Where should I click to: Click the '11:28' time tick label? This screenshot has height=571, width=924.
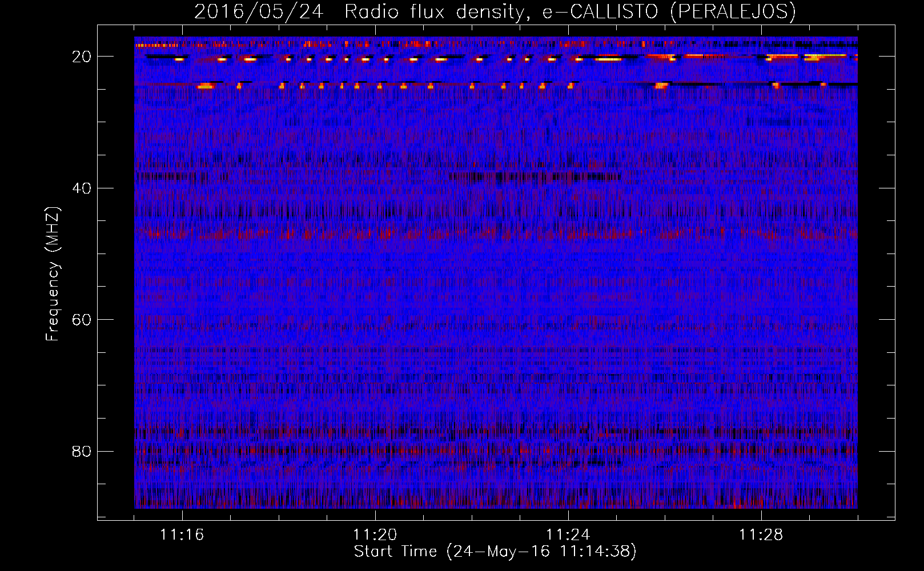[x=761, y=535]
